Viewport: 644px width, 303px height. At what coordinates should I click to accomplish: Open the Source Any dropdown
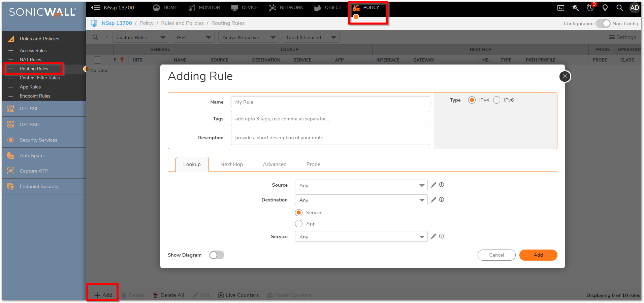(x=361, y=185)
